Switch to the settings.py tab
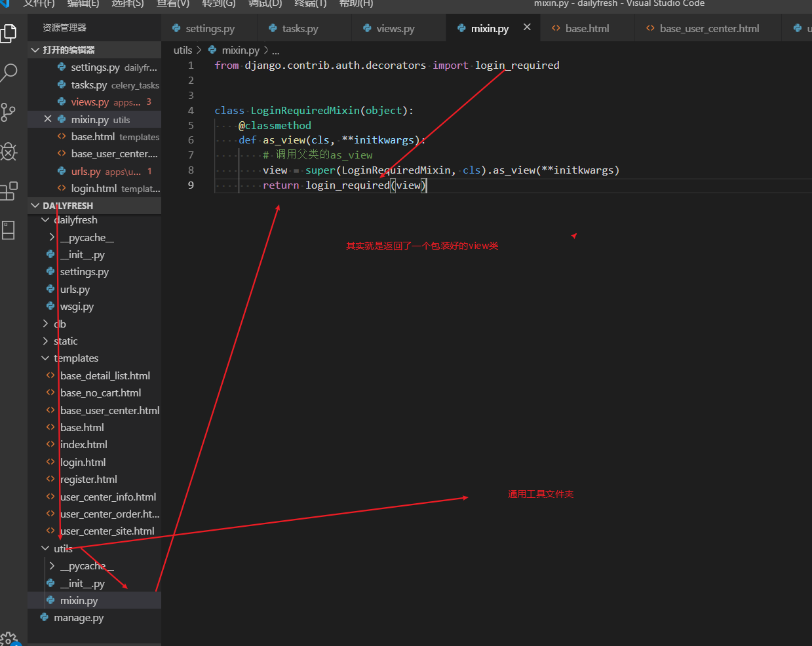 (x=209, y=29)
